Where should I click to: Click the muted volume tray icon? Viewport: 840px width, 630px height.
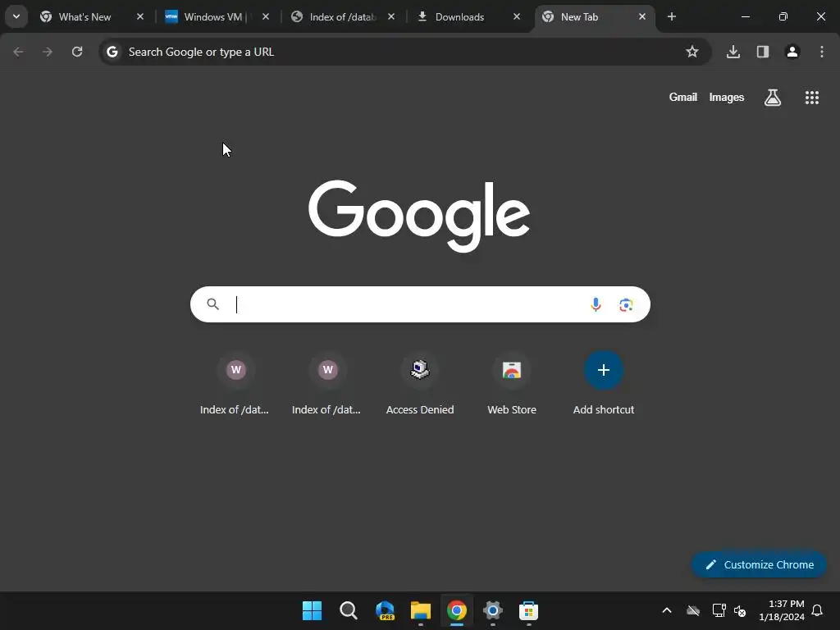click(x=741, y=610)
